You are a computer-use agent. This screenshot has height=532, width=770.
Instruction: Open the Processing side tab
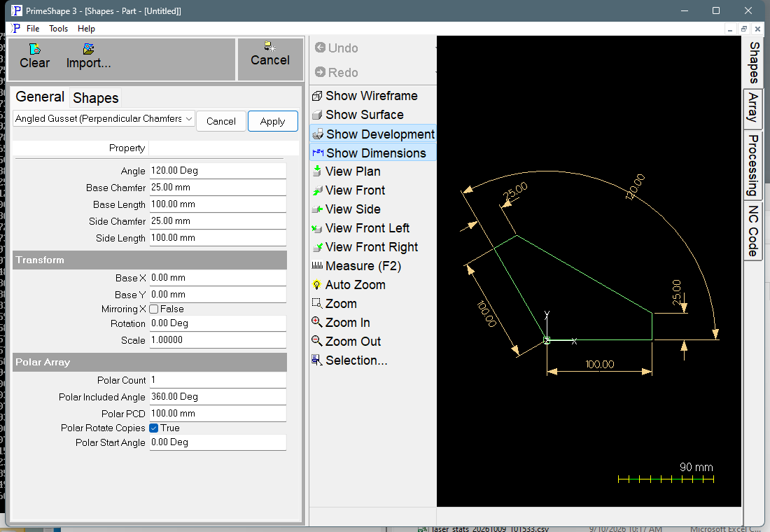pos(752,165)
